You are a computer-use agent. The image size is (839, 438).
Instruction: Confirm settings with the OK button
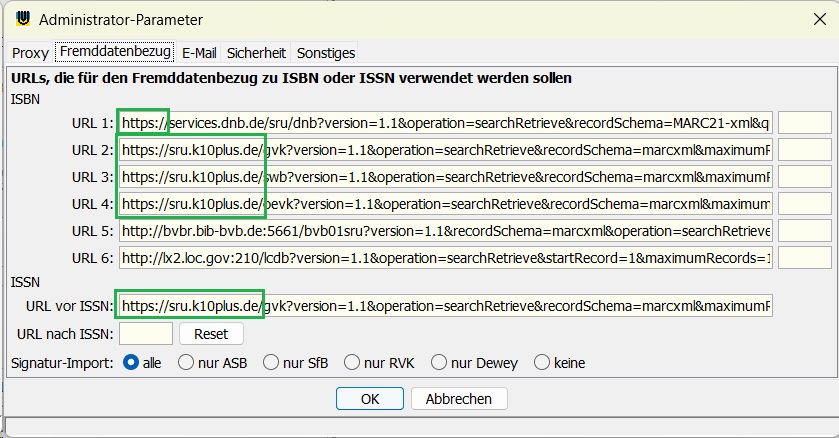click(369, 398)
